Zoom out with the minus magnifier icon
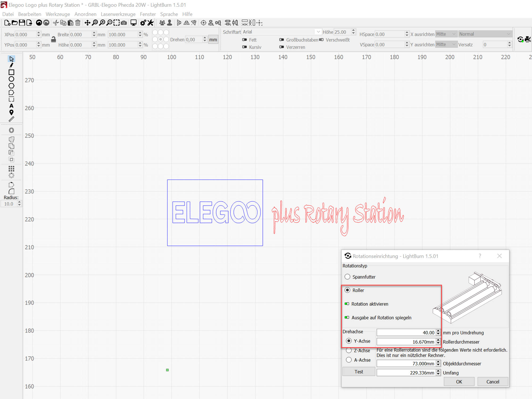Viewport: 532px width, 399px height. click(109, 23)
